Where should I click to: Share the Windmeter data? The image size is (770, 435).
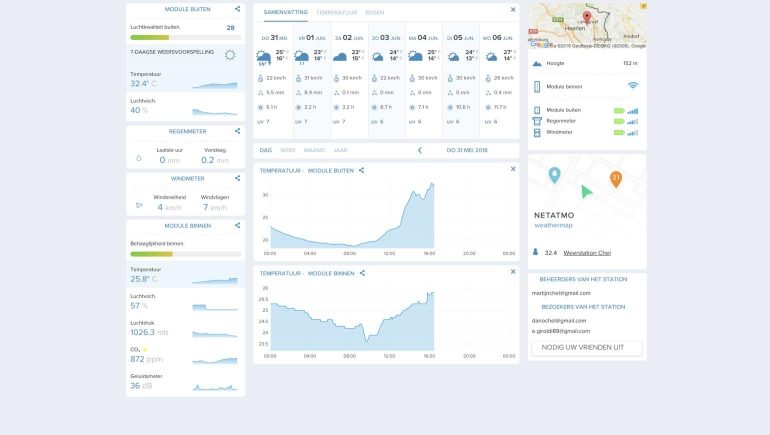click(238, 179)
